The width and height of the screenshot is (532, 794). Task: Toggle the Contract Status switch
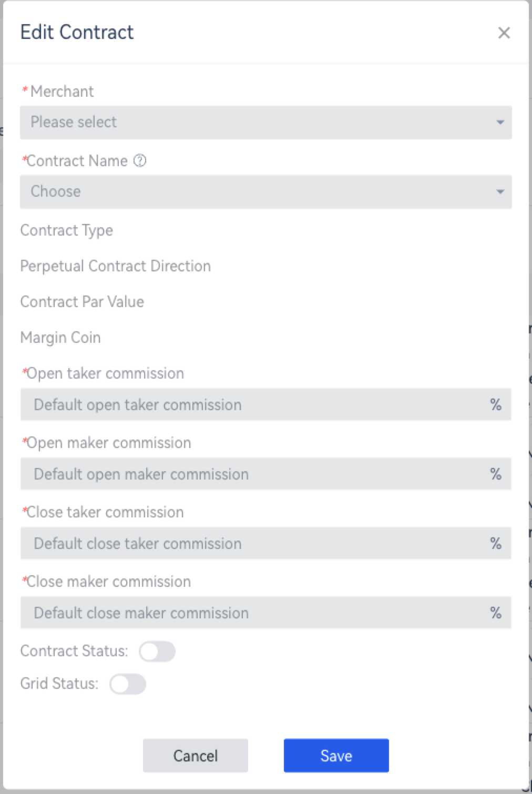[157, 652]
